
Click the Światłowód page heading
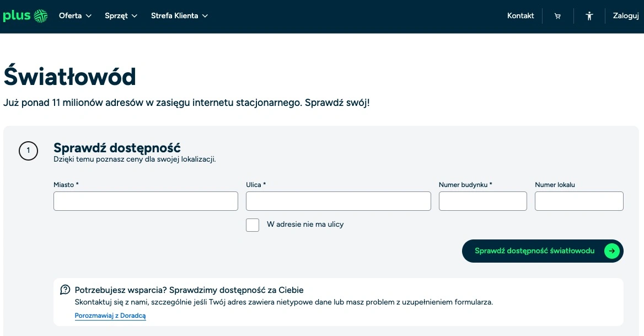69,77
